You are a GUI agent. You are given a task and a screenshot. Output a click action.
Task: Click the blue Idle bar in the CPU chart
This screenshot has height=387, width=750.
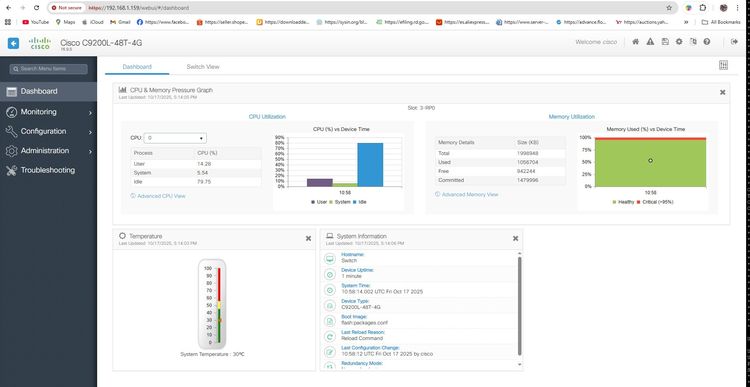tap(370, 165)
